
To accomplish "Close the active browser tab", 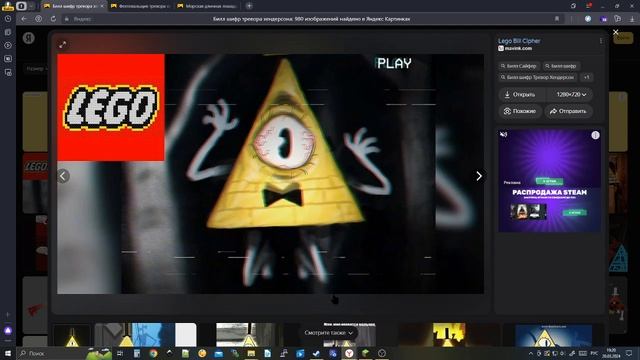I will point(102,6).
